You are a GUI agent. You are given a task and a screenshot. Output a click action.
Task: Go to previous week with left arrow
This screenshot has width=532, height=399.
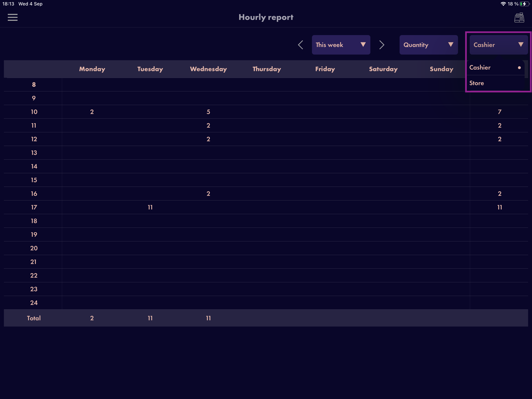(x=300, y=45)
